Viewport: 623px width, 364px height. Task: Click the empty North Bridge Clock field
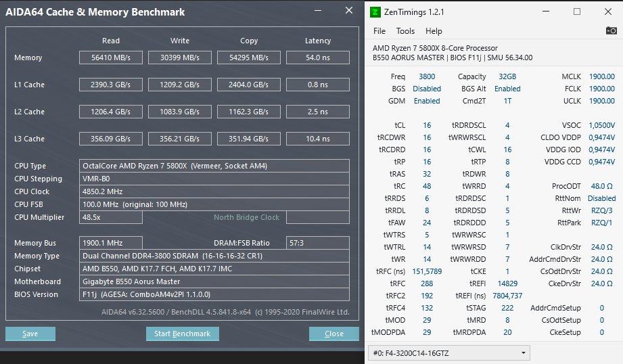tap(318, 217)
